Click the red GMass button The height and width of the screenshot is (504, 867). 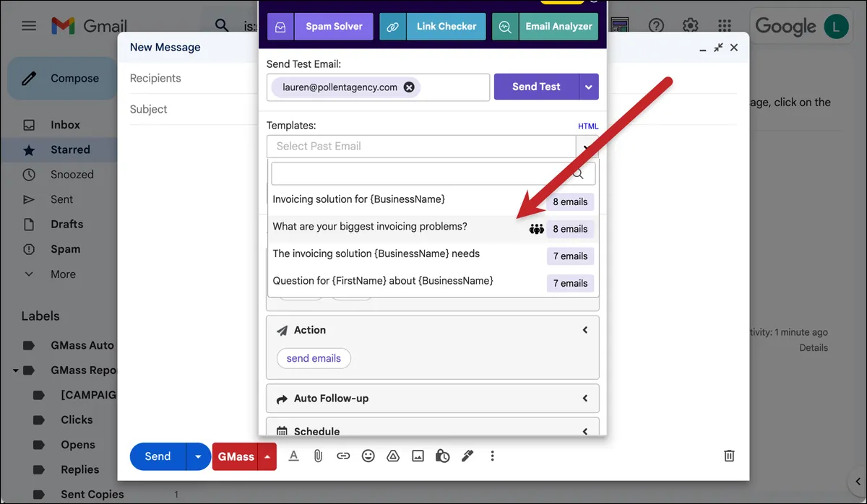[x=236, y=456]
